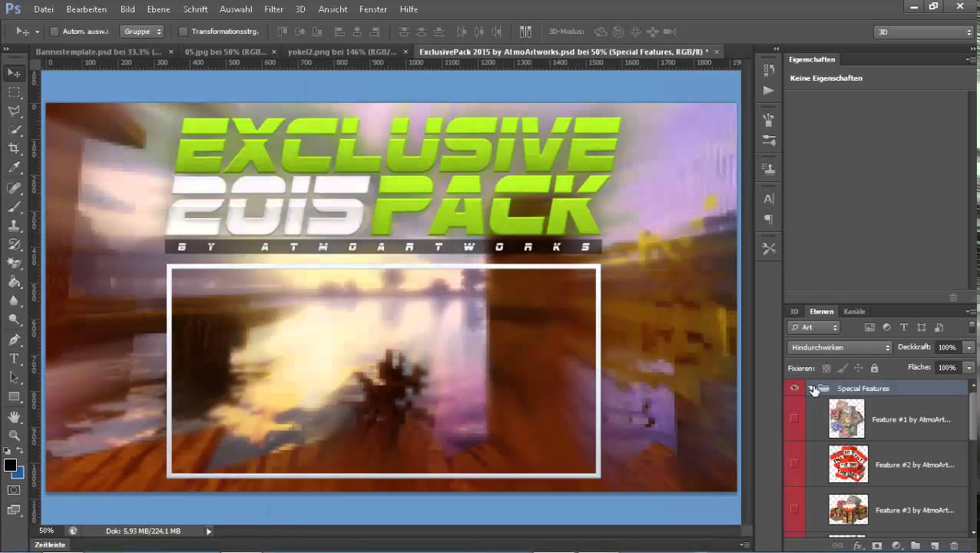Open the Paragraph panel icon
Image resolution: width=980 pixels, height=553 pixels.
(769, 219)
